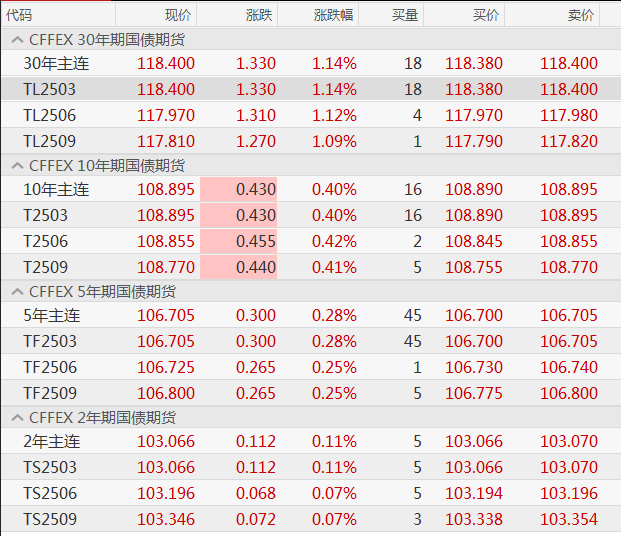Click TL2506 ask price 117.980

569,115
